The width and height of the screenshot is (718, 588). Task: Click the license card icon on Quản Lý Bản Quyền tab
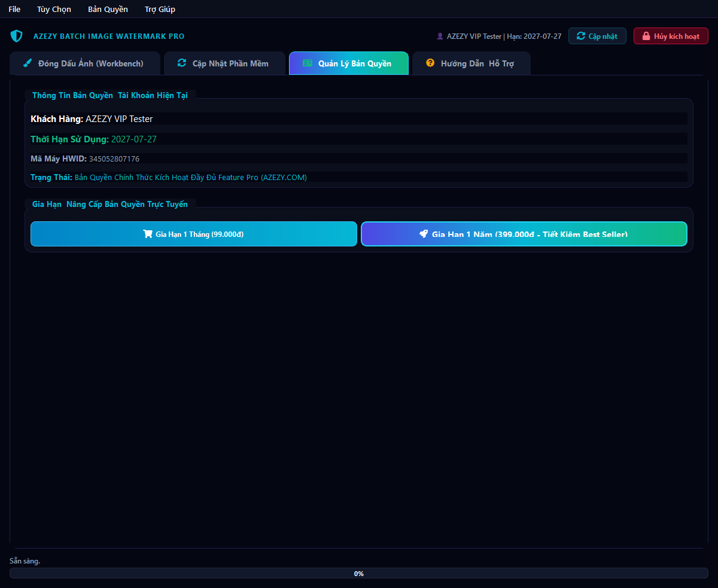[308, 63]
